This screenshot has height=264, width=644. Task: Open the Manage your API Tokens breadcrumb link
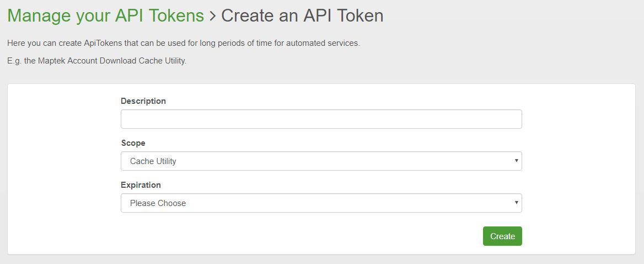[x=105, y=15]
